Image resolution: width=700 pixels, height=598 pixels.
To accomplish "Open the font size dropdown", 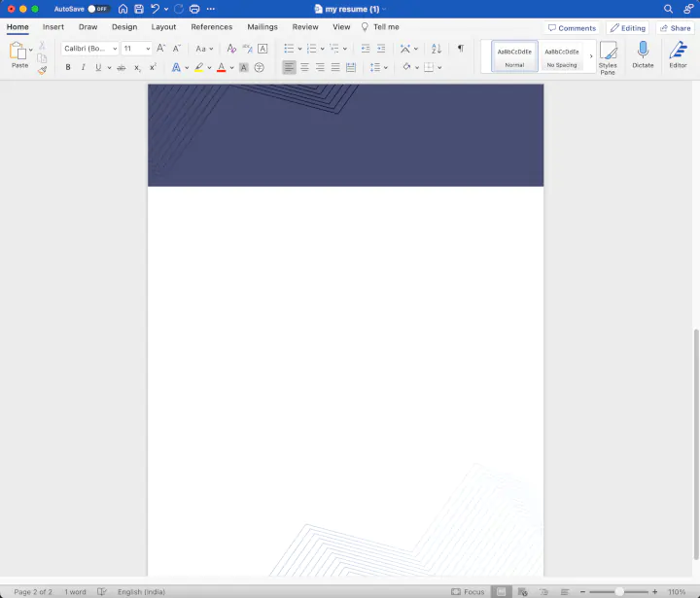I will pos(148,49).
